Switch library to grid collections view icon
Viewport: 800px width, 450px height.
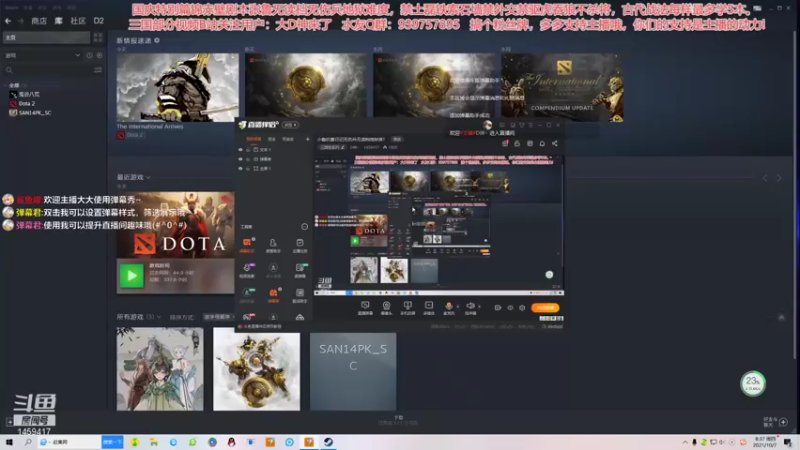pyautogui.click(x=98, y=37)
